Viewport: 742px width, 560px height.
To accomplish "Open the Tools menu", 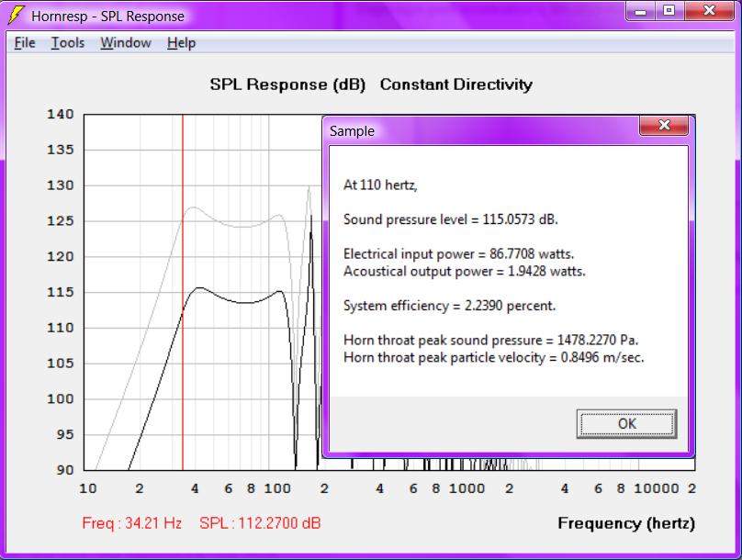I will 68,43.
